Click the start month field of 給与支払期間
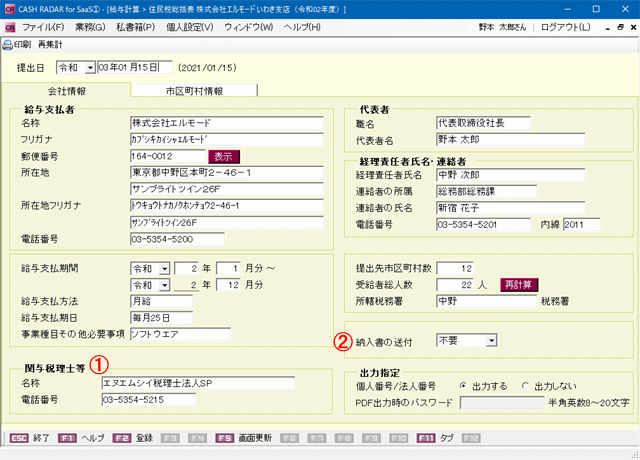 pyautogui.click(x=228, y=269)
